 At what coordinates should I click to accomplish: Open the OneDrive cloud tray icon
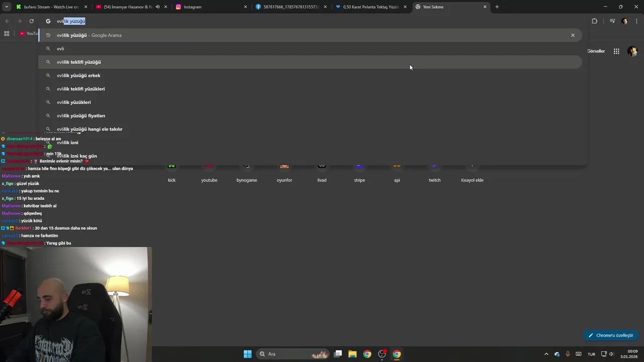coord(557,354)
